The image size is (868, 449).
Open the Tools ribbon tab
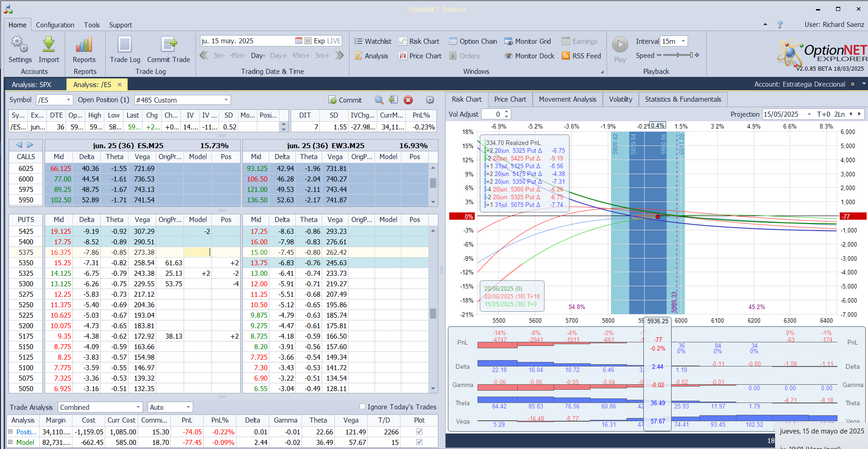tap(92, 25)
